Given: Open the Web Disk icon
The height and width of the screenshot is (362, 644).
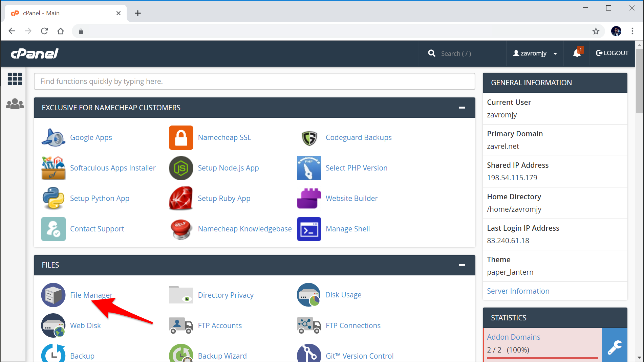Looking at the screenshot, I should pyautogui.click(x=53, y=325).
